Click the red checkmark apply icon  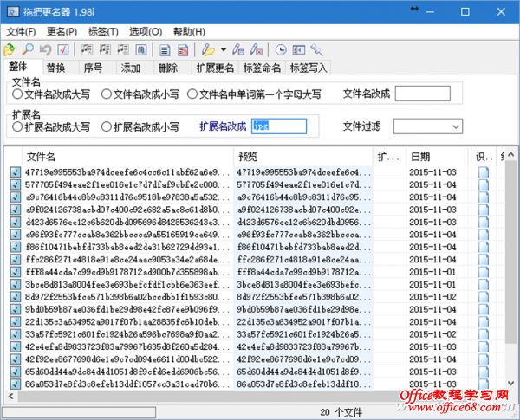point(63,50)
